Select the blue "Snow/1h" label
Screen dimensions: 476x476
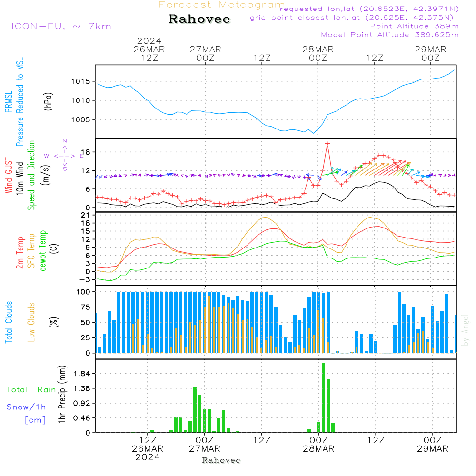point(26,407)
